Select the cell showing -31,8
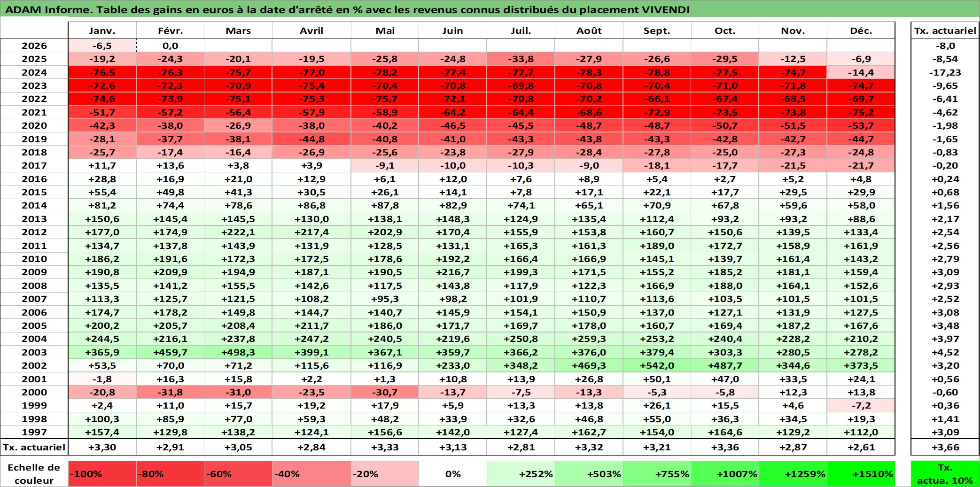The height and width of the screenshot is (487, 980). [170, 392]
